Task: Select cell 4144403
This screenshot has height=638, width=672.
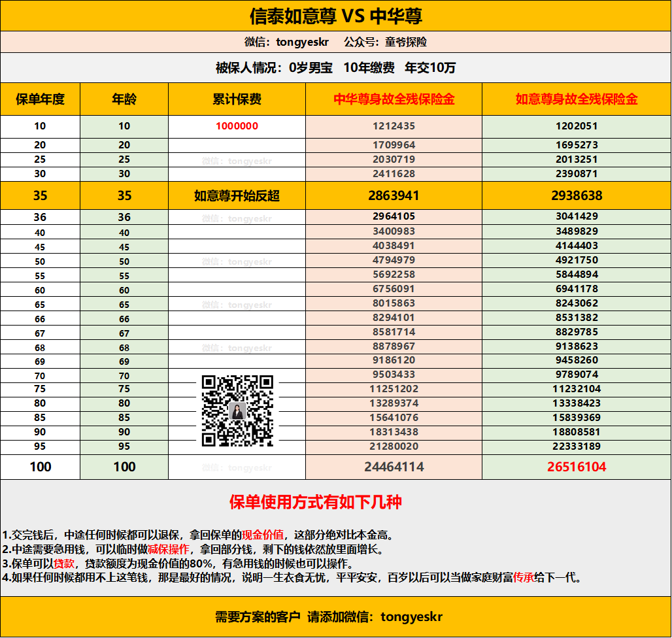Action: pyautogui.click(x=577, y=246)
